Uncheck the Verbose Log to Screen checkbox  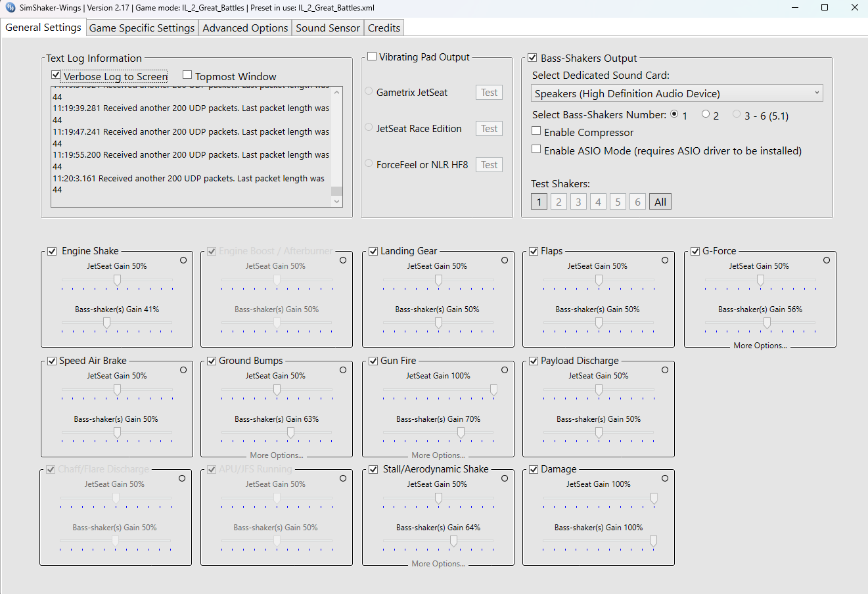click(56, 76)
